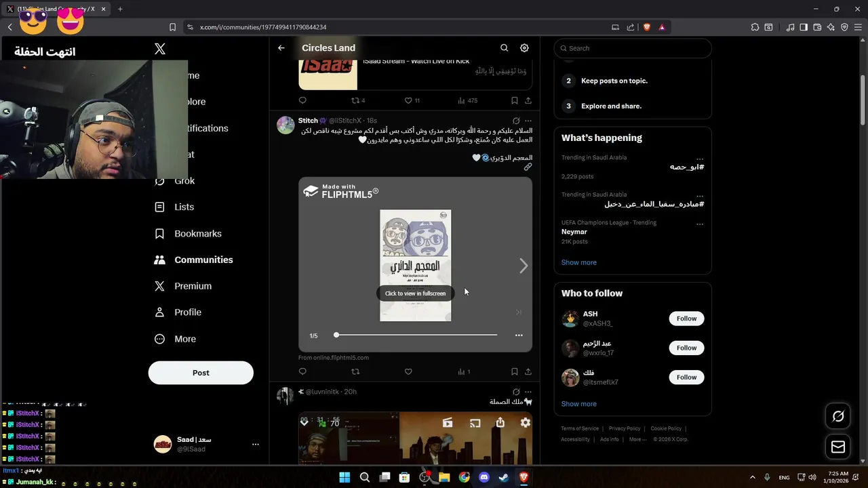Jump to last flipbook page
868x488 pixels.
(x=519, y=312)
